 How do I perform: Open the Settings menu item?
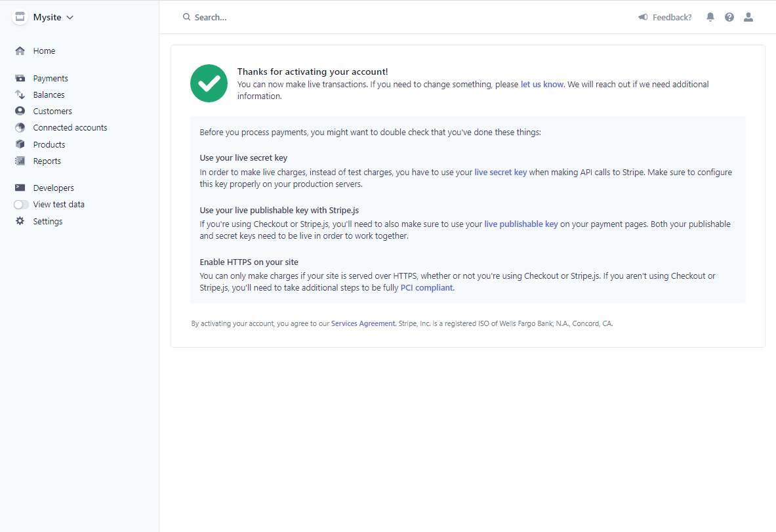click(47, 221)
